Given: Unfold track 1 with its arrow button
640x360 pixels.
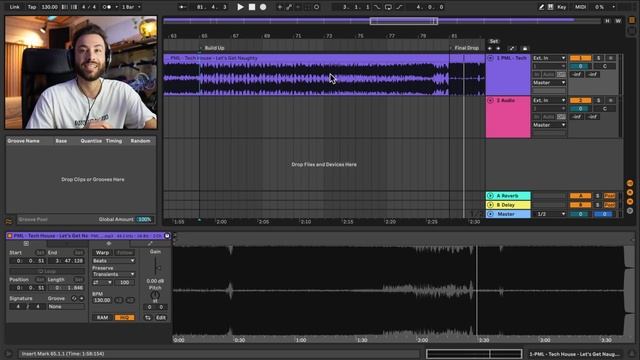Looking at the screenshot, I should point(491,58).
